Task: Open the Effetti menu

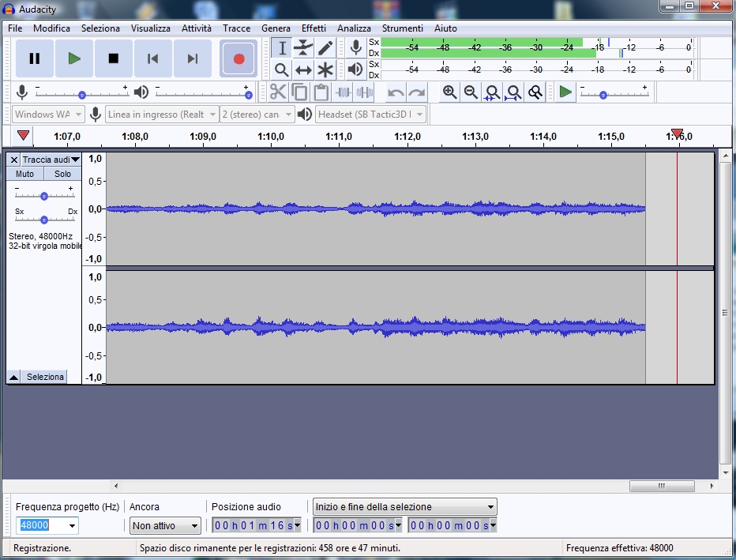Action: point(314,28)
